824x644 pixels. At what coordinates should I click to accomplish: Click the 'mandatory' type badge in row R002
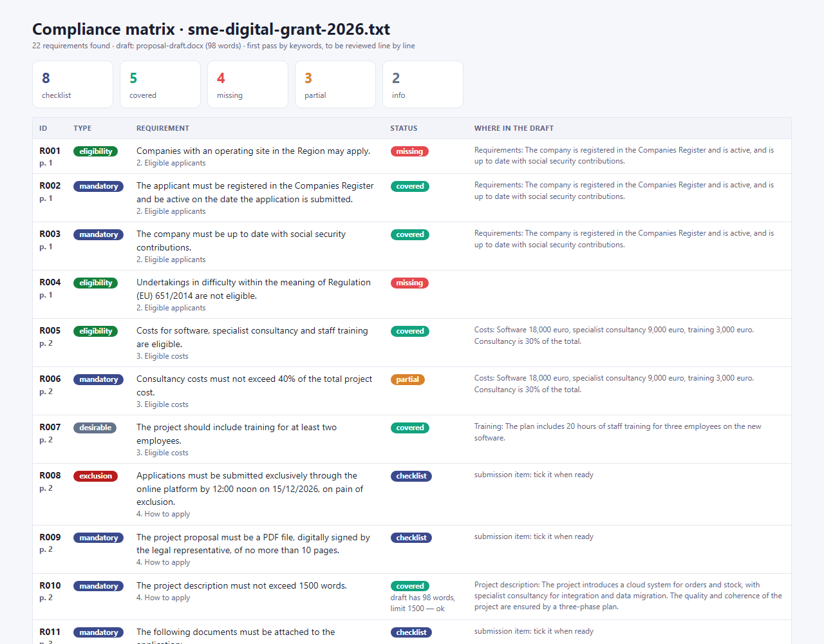98,186
